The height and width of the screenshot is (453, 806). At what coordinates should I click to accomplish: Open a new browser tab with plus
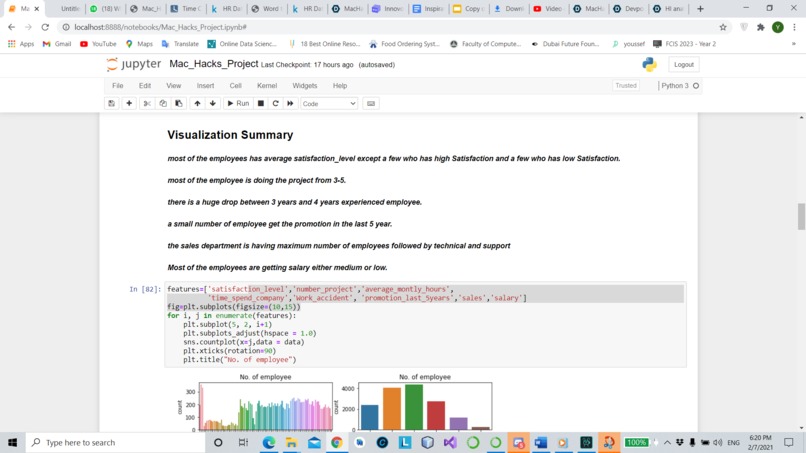[700, 9]
